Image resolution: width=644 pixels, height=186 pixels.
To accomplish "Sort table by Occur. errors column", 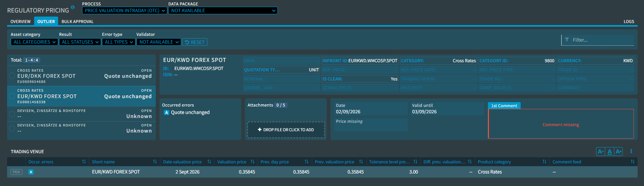I will point(84,162).
